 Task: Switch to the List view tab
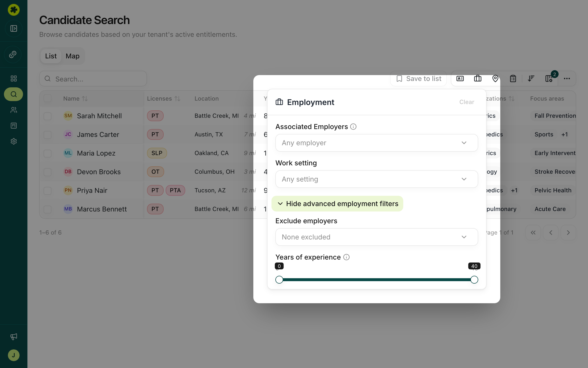[x=51, y=56]
